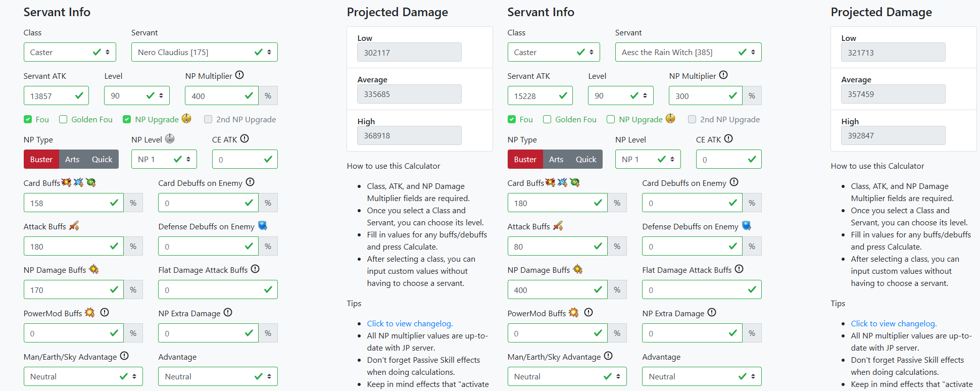Check NP Upgrade in Aesc panel
Image resolution: width=980 pixels, height=391 pixels.
click(611, 119)
